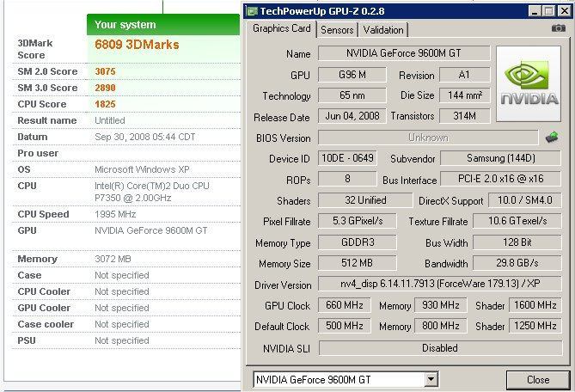Viewport: 575px width, 392px height.
Task: Click the GPU field showing G96 M
Action: [352, 75]
